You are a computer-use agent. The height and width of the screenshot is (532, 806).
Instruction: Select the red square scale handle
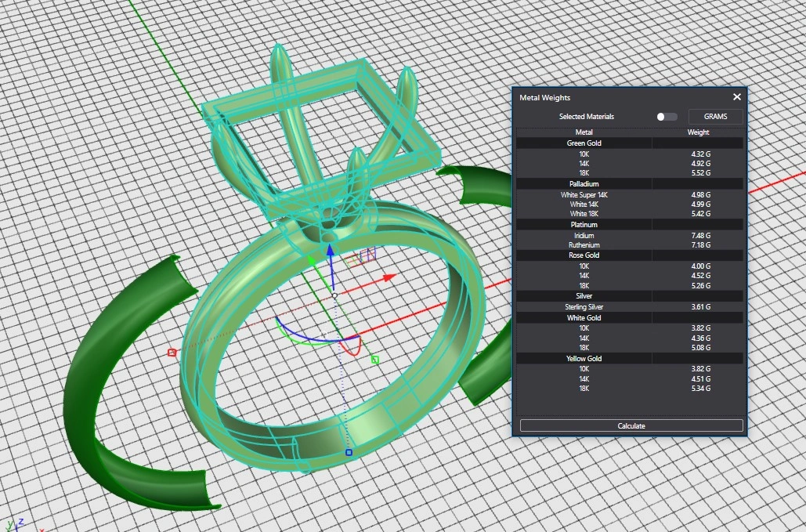point(172,353)
